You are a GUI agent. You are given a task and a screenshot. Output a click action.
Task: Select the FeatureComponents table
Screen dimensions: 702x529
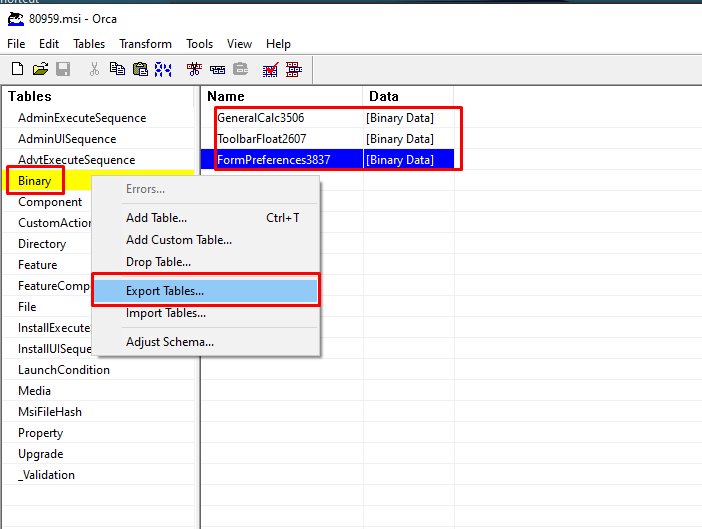click(54, 286)
